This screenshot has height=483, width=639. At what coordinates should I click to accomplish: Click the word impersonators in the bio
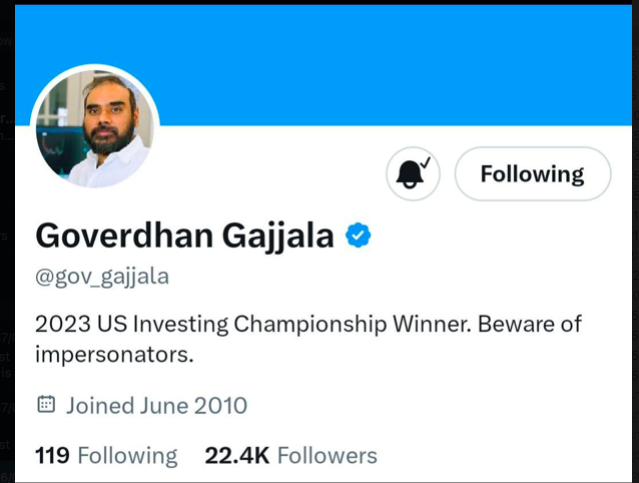113,354
